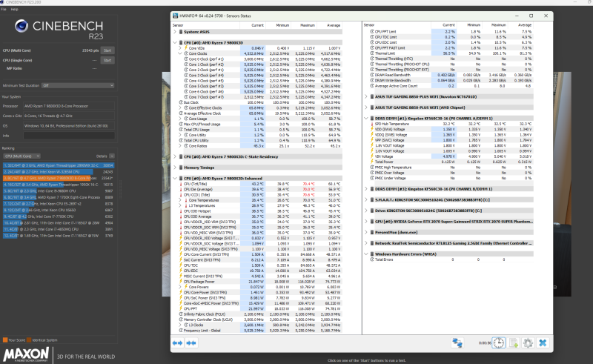The height and width of the screenshot is (364, 593).
Task: Reset the clock timer icon in HWiNFO toolbar
Action: click(x=498, y=343)
